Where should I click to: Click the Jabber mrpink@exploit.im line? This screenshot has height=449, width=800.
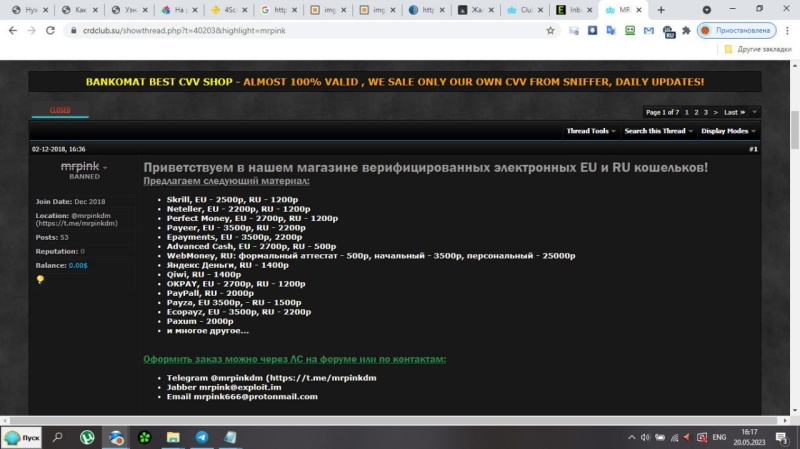[x=224, y=387]
